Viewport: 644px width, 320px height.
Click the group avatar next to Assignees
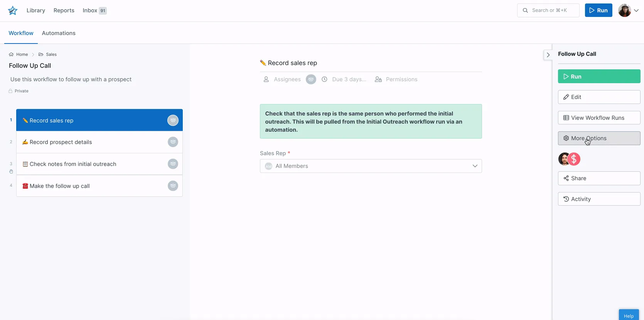311,79
